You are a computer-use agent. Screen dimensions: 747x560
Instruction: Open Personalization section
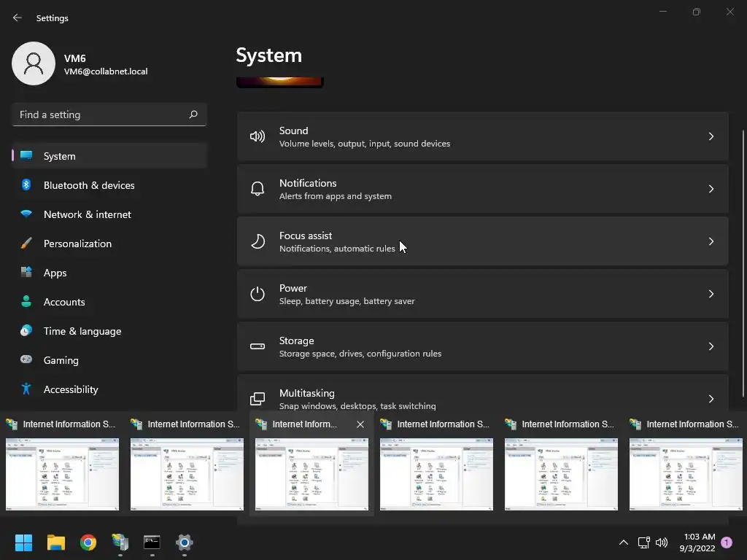point(109,244)
